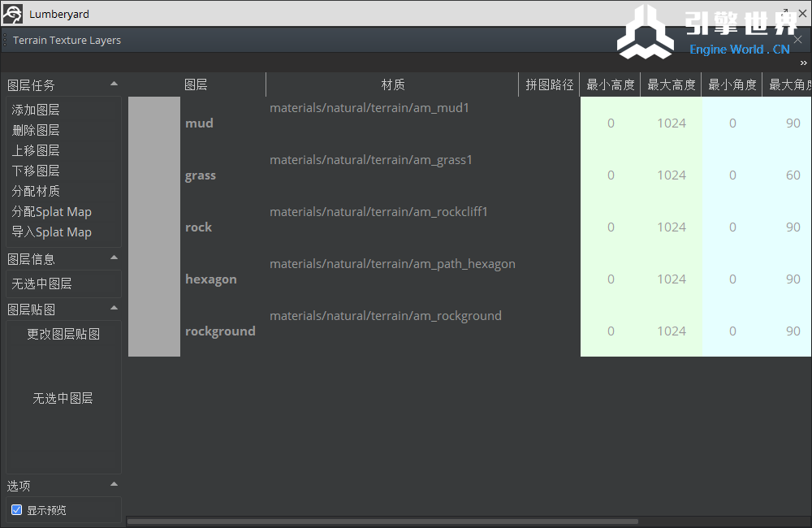Select 分配材质 task

36,191
